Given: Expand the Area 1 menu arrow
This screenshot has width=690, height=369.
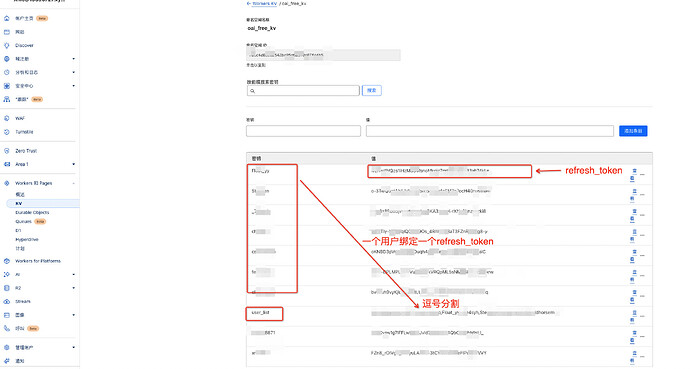Looking at the screenshot, I should [x=73, y=164].
